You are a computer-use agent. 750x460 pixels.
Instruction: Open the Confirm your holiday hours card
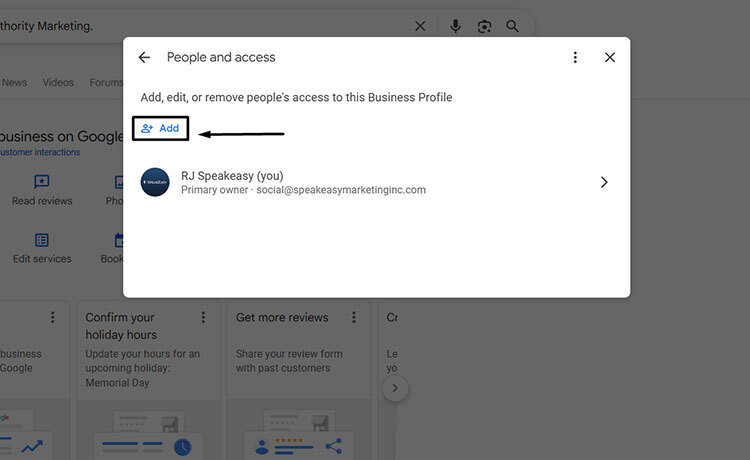[148, 380]
